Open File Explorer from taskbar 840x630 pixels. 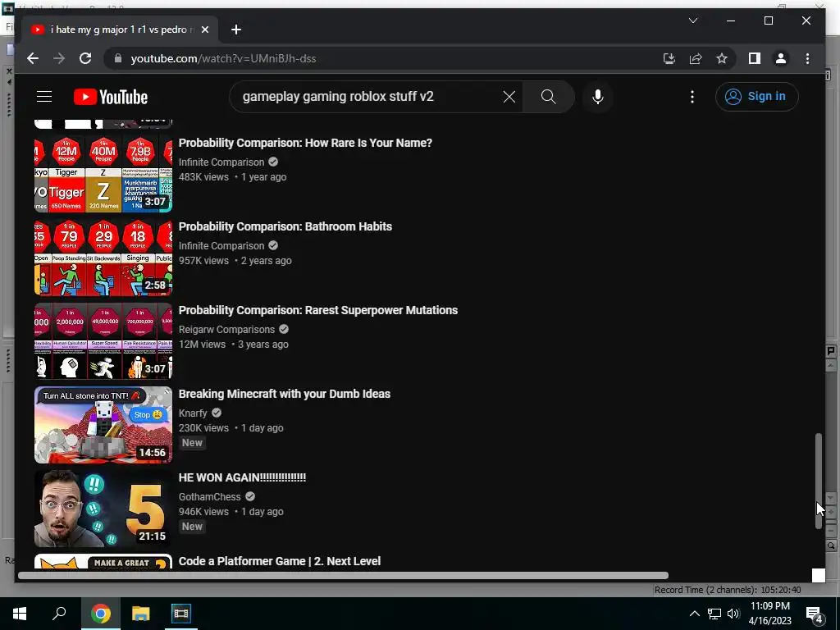click(x=141, y=614)
